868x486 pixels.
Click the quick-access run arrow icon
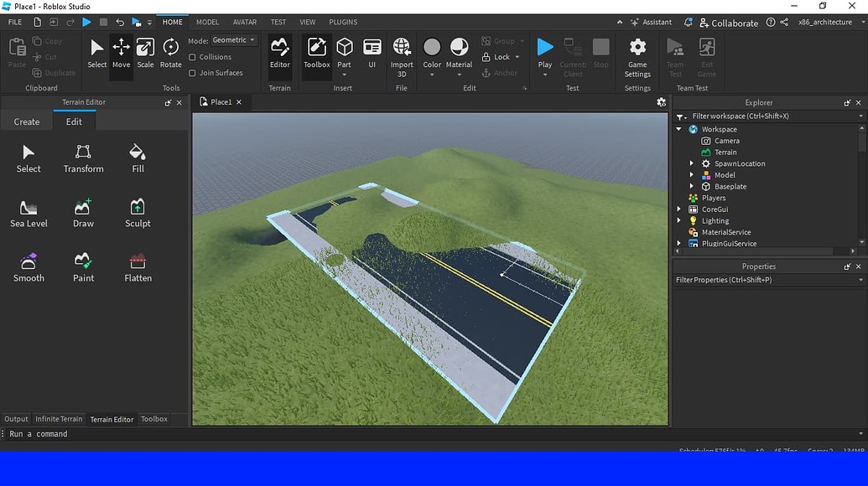(x=86, y=22)
